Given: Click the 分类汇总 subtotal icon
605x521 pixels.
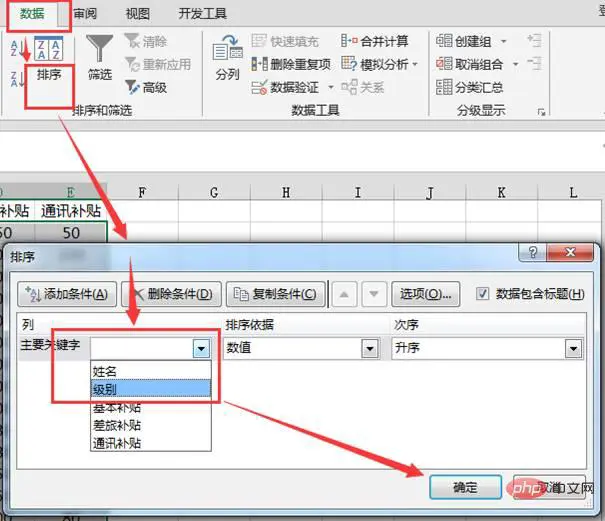Looking at the screenshot, I should pos(444,87).
